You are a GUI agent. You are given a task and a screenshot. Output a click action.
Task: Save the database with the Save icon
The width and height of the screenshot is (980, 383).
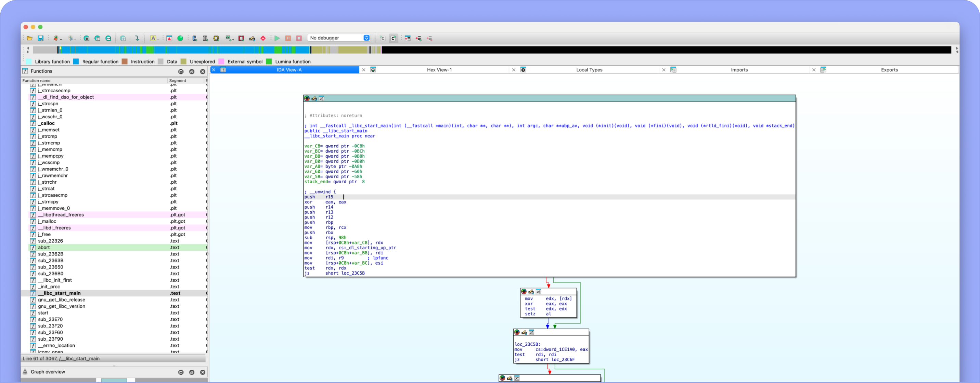41,38
